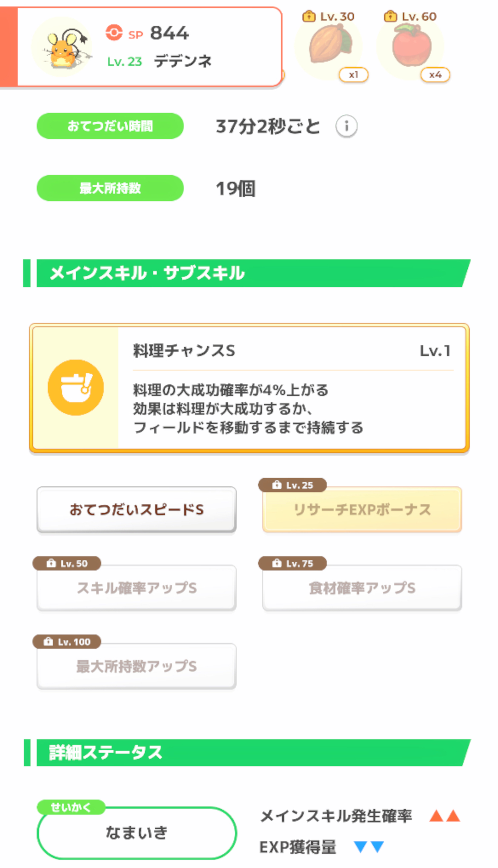
Task: Open the リサーチEXPボーナス sub skill
Action: coord(362,510)
